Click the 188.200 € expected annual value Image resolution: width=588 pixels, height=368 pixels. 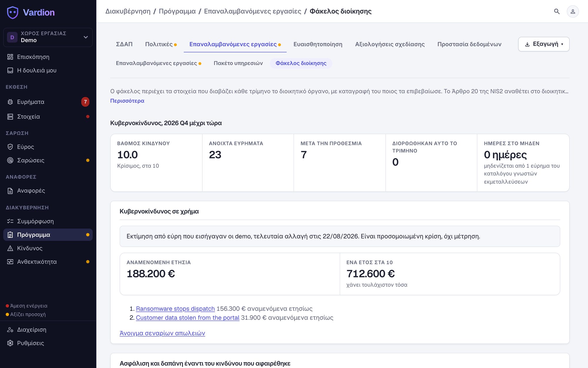151,274
